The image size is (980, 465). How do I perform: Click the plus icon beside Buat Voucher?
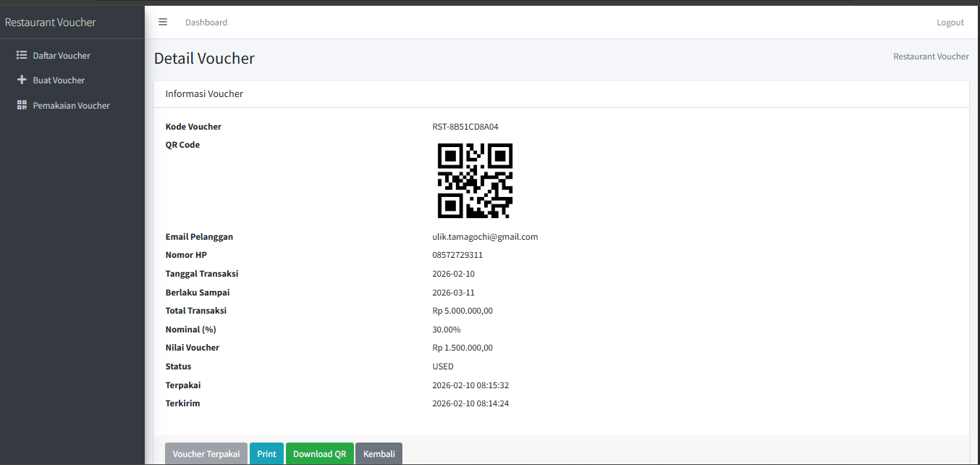(x=22, y=80)
